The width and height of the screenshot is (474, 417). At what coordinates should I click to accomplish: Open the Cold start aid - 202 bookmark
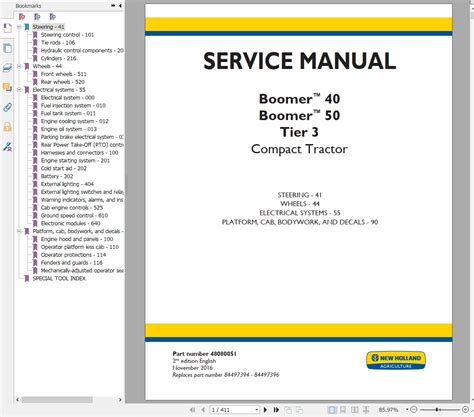click(64, 168)
